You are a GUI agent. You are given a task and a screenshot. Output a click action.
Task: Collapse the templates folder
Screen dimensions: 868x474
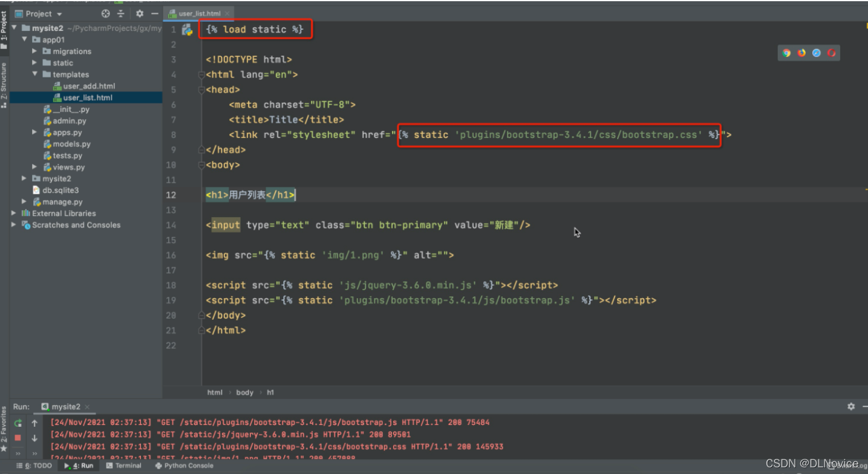click(x=35, y=74)
